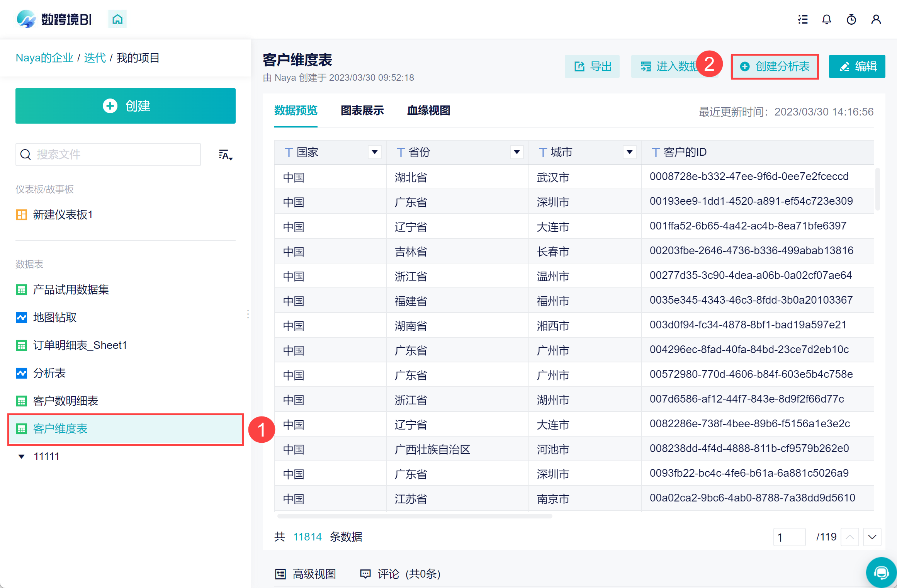Click the 导出 export button
The height and width of the screenshot is (588, 897).
point(592,66)
